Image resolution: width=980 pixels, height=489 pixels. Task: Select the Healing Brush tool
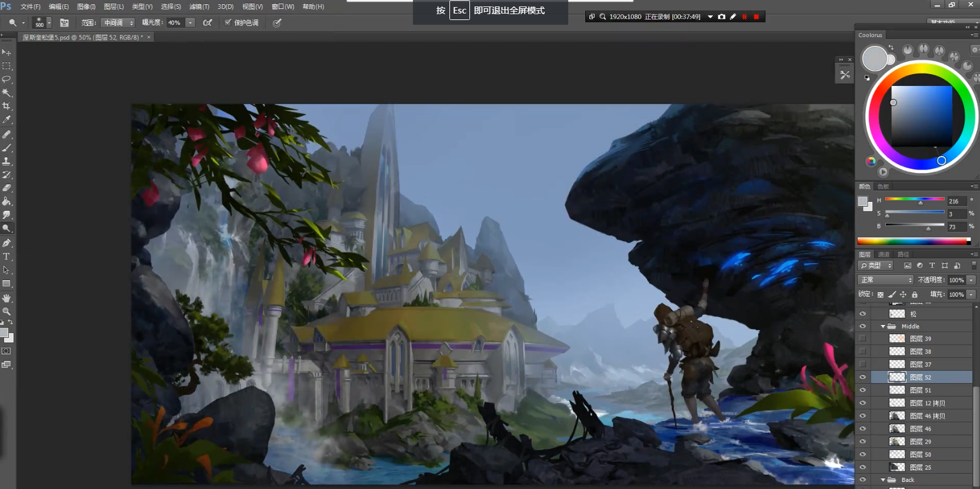[x=6, y=134]
